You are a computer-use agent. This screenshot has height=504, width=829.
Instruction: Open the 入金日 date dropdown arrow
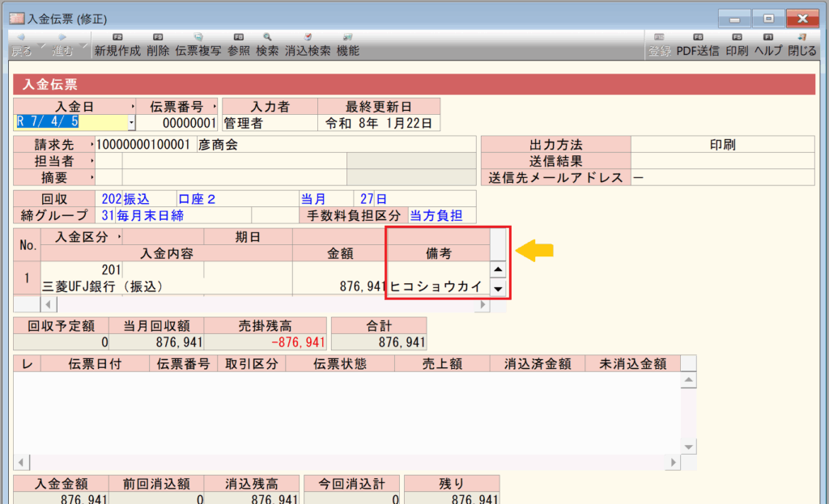click(x=131, y=123)
